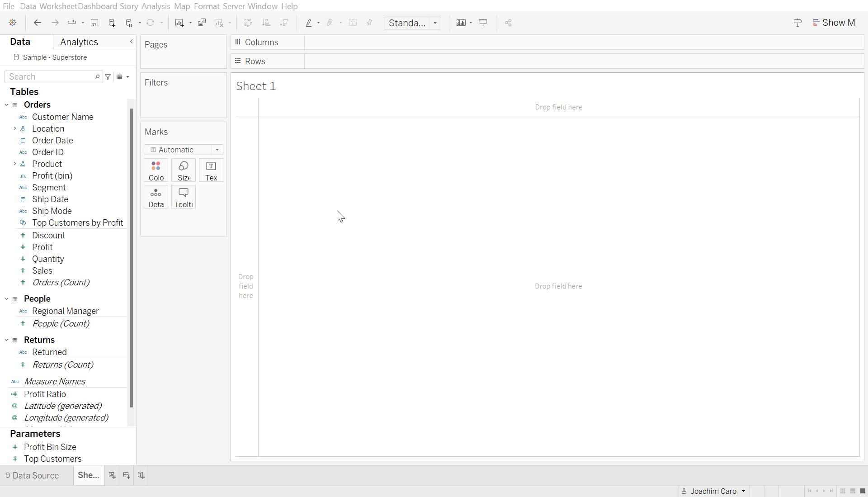Image resolution: width=868 pixels, height=497 pixels.
Task: Open the Text marks card
Action: [x=211, y=170]
